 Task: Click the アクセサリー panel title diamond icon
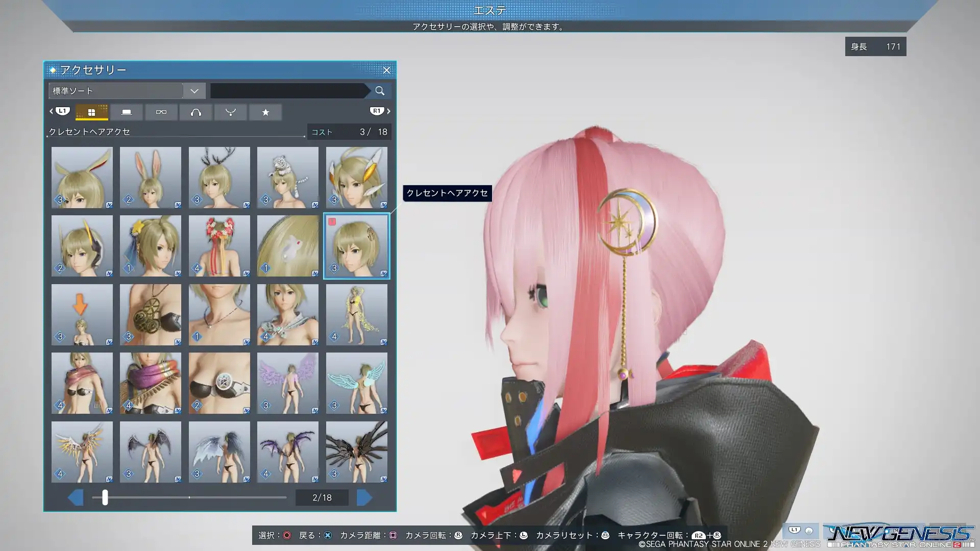pyautogui.click(x=53, y=70)
